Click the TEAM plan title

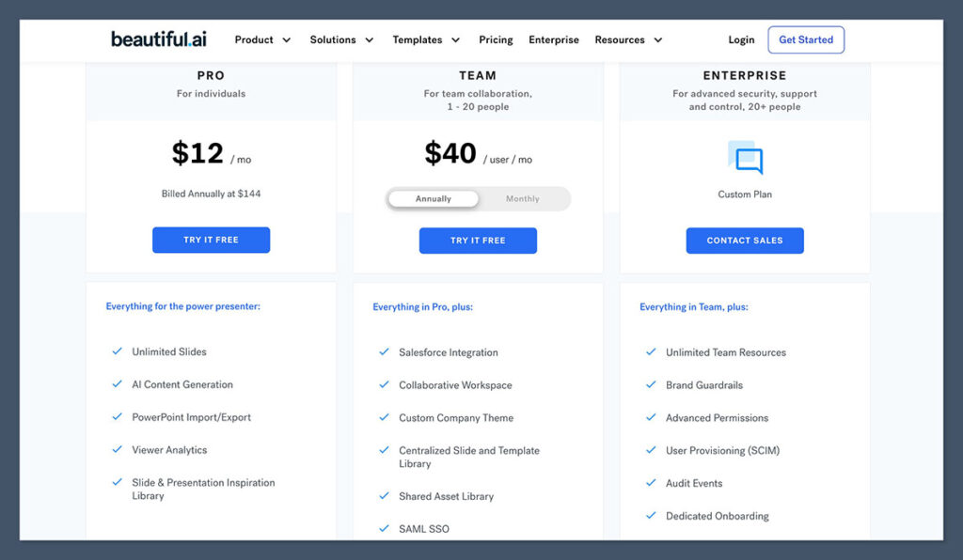[478, 75]
